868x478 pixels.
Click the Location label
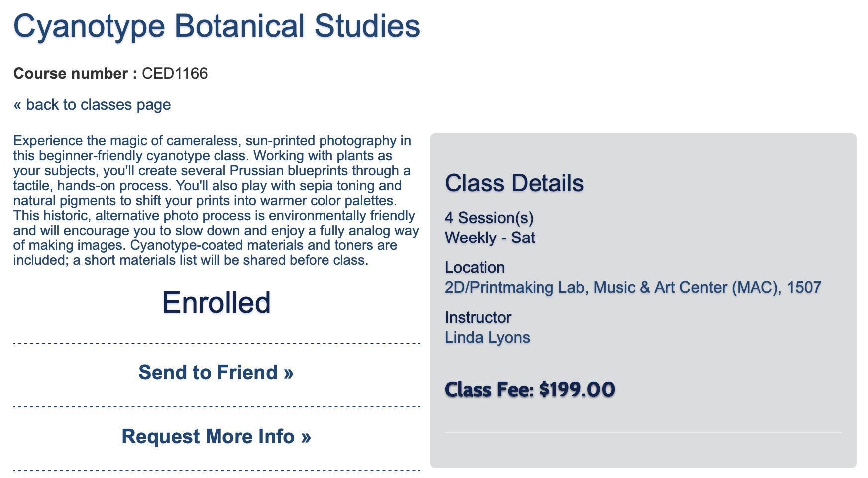pyautogui.click(x=474, y=268)
